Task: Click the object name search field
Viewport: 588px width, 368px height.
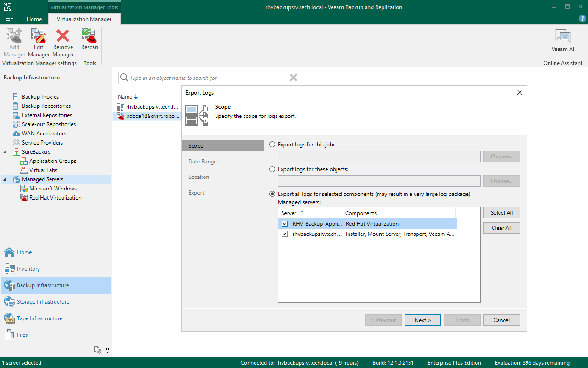Action: 209,78
